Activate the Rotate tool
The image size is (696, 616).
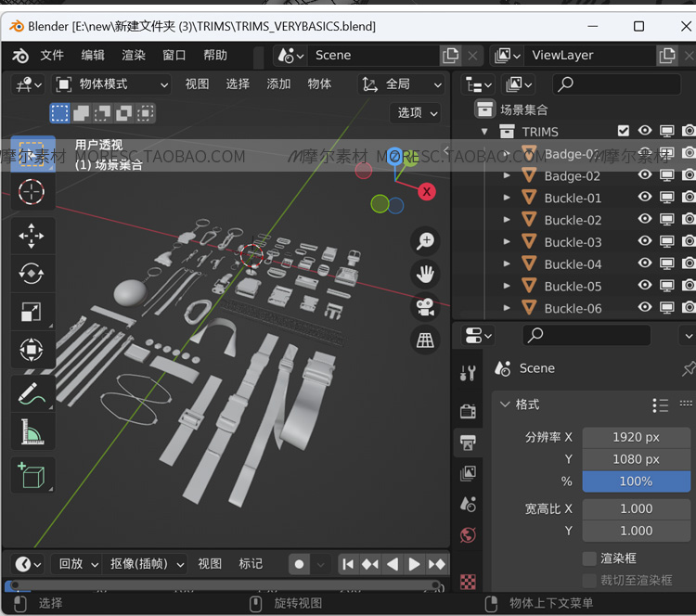coord(32,274)
